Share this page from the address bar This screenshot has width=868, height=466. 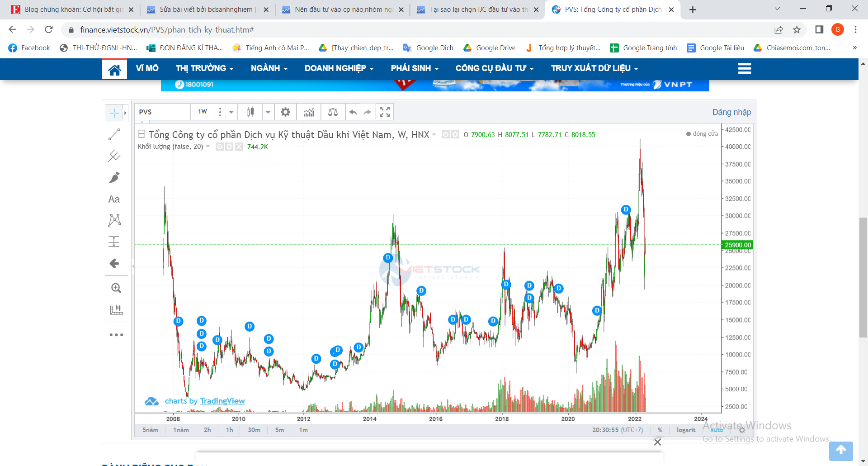(x=778, y=30)
